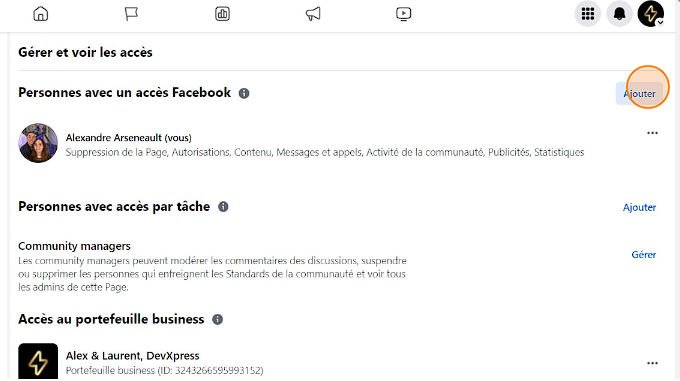The height and width of the screenshot is (381, 680).
Task: Open the grid menu icon
Action: point(588,14)
